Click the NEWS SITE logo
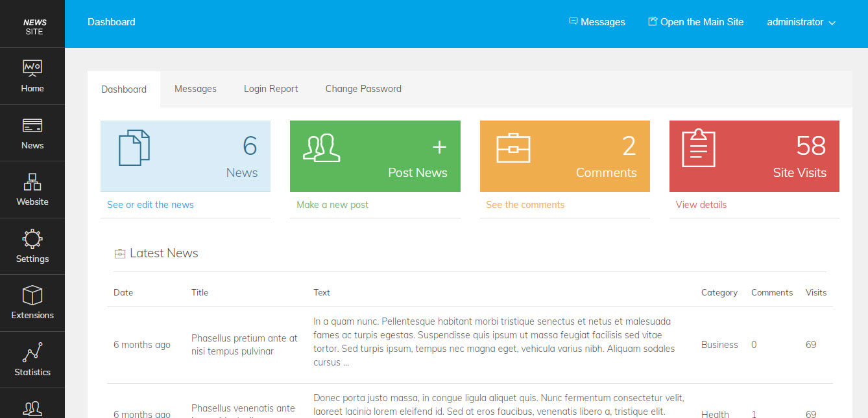The width and height of the screenshot is (868, 418). (x=34, y=27)
